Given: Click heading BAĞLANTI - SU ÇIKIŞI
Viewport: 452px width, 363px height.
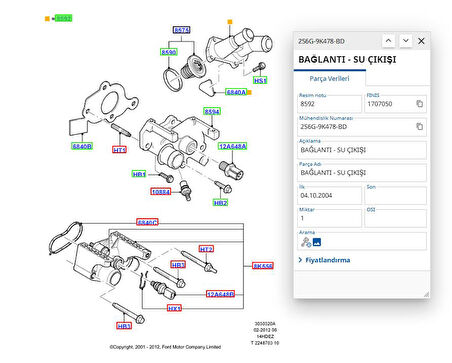Looking at the screenshot, I should click(347, 59).
